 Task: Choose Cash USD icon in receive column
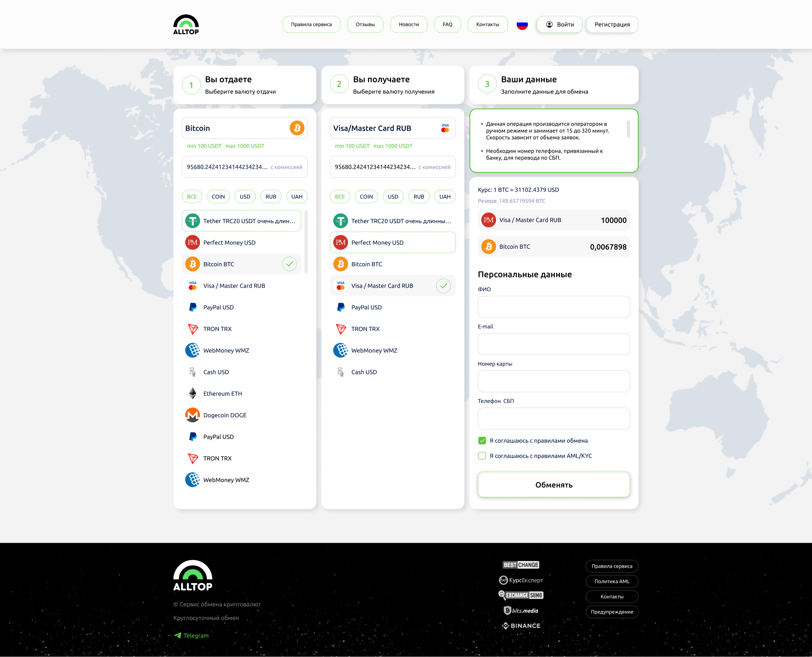(340, 372)
